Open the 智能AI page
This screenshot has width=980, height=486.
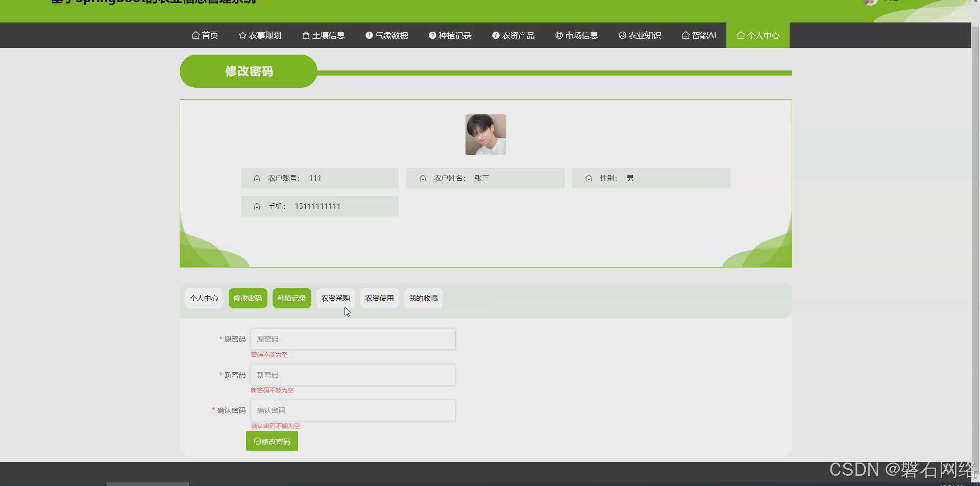point(699,35)
